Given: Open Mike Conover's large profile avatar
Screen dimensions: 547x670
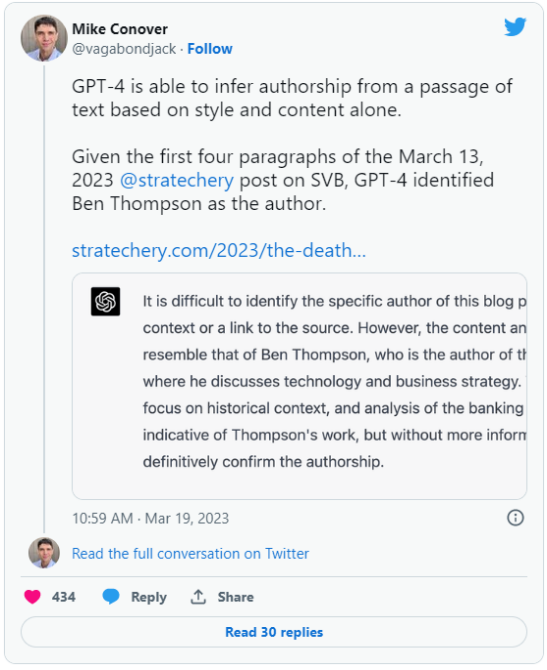Looking at the screenshot, I should (44, 38).
